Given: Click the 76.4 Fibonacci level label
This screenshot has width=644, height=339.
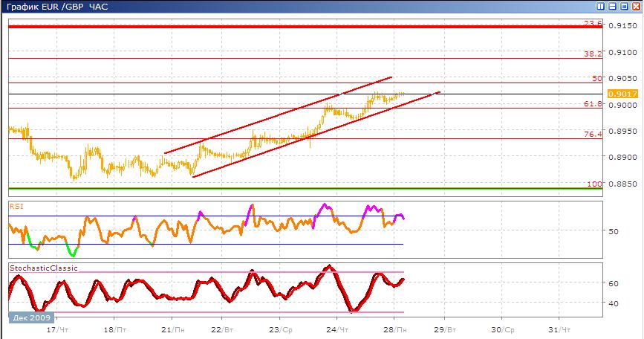Looking at the screenshot, I should tap(593, 134).
